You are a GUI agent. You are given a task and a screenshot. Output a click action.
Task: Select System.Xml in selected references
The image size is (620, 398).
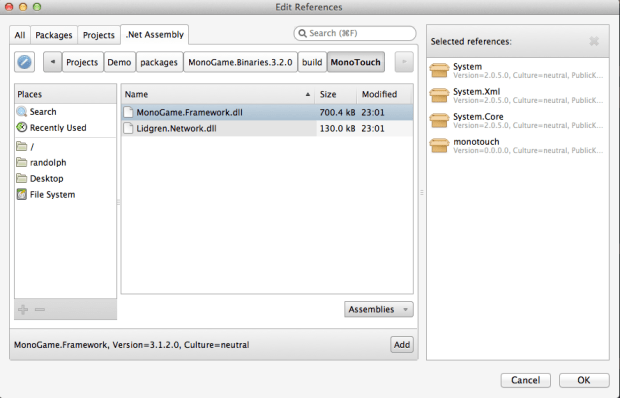(518, 96)
